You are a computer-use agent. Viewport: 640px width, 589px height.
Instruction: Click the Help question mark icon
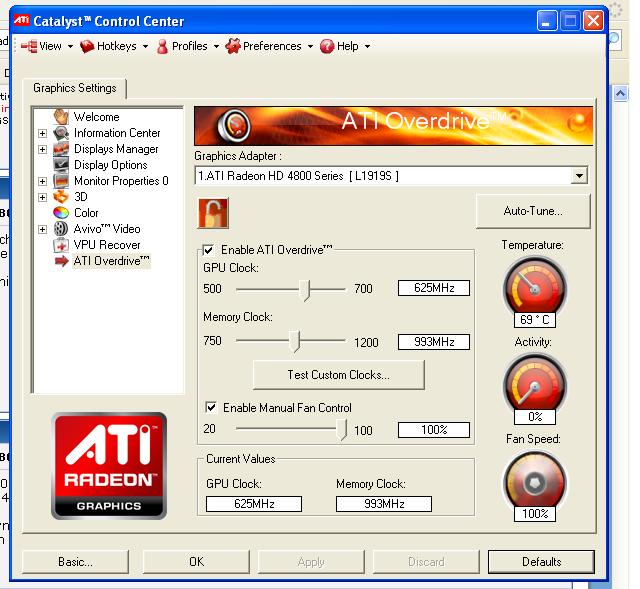(327, 46)
